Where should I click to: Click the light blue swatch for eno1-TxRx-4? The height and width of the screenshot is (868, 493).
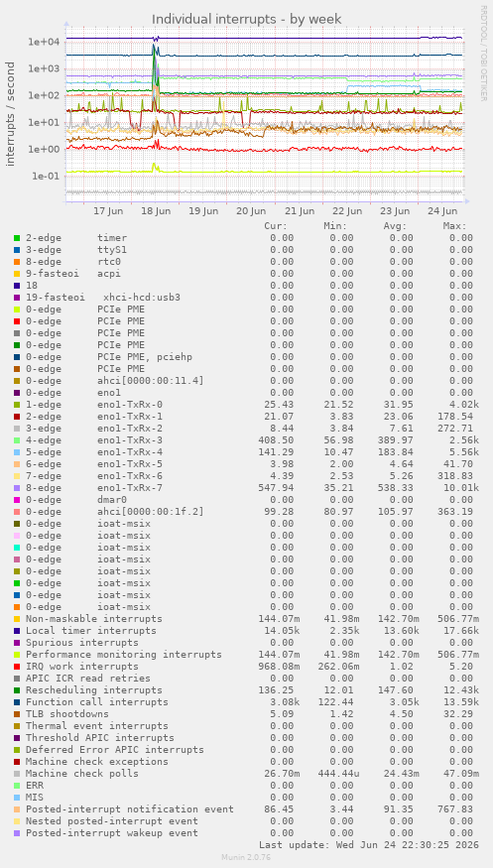click(17, 451)
